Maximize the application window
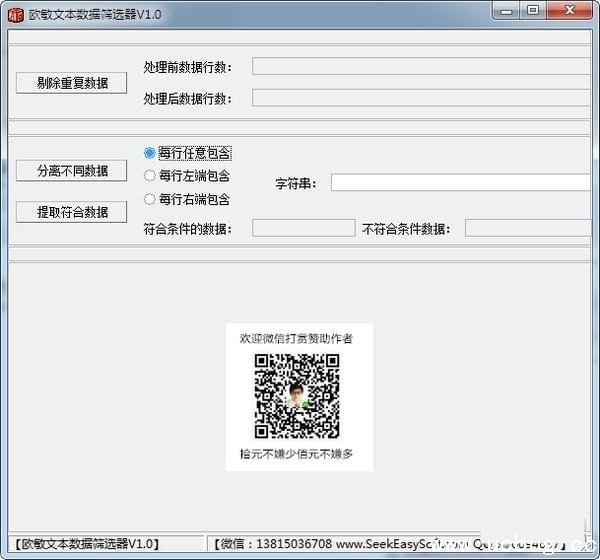 [532, 11]
